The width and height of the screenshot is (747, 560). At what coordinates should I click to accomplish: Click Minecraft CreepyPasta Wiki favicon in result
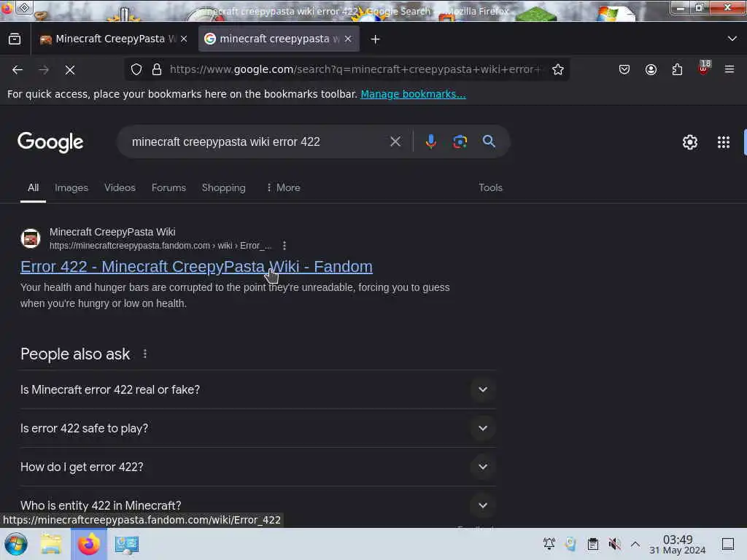point(31,238)
